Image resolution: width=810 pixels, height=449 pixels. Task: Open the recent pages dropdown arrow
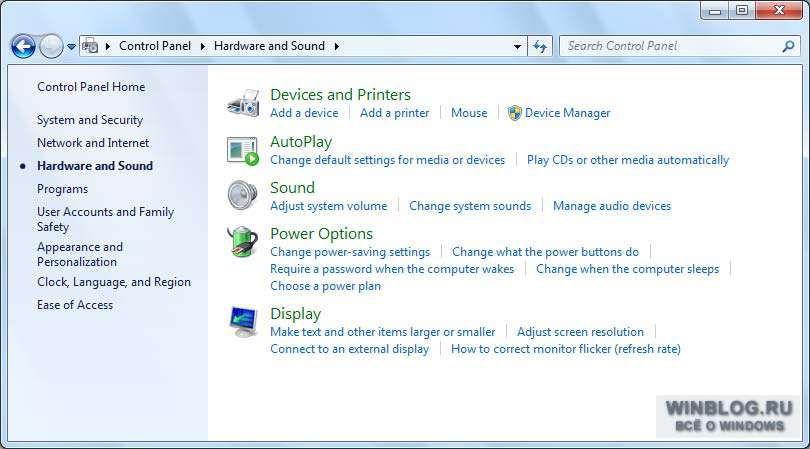[71, 47]
